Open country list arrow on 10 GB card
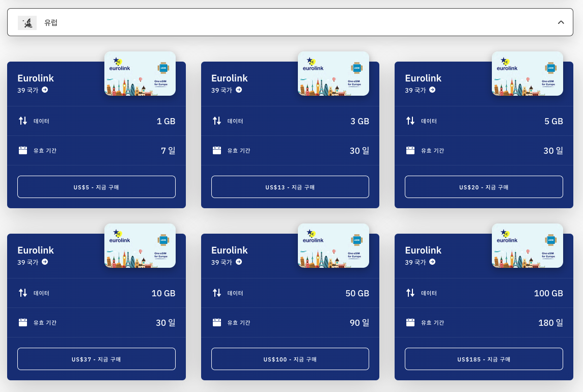Image resolution: width=583 pixels, height=392 pixels. pyautogui.click(x=45, y=262)
